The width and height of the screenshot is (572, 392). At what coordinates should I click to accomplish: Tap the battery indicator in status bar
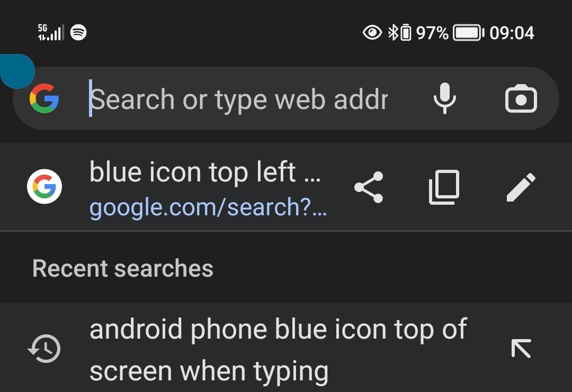(x=468, y=33)
